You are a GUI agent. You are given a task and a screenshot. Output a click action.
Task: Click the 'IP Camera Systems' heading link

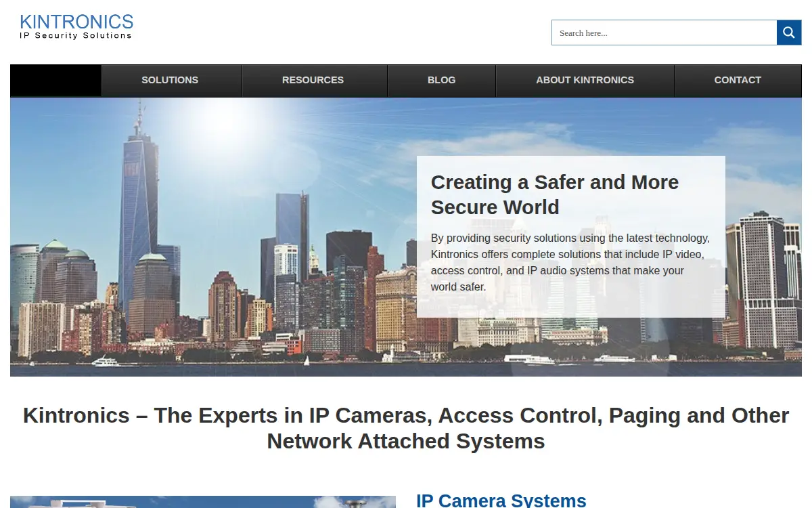(x=501, y=501)
